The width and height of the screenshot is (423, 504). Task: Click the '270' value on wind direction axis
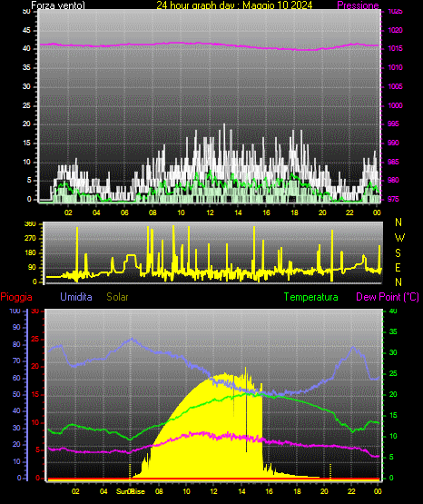pos(30,239)
